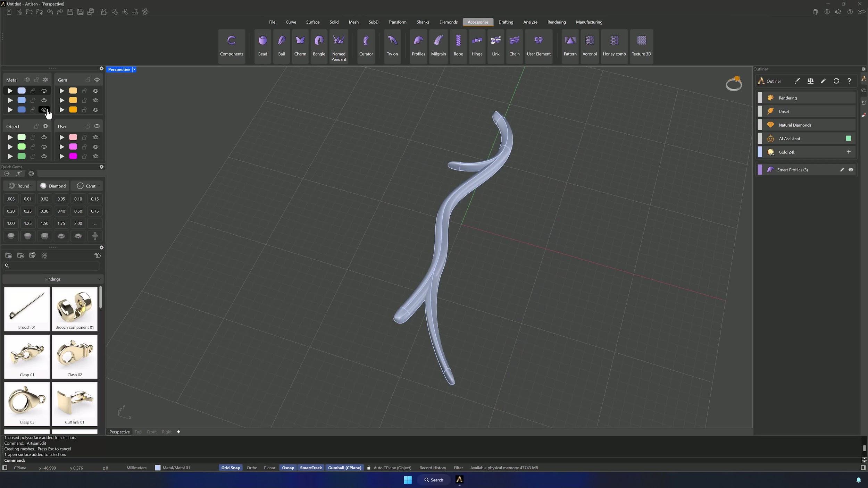Enable Ortho mode
The image size is (868, 488).
[x=252, y=468]
